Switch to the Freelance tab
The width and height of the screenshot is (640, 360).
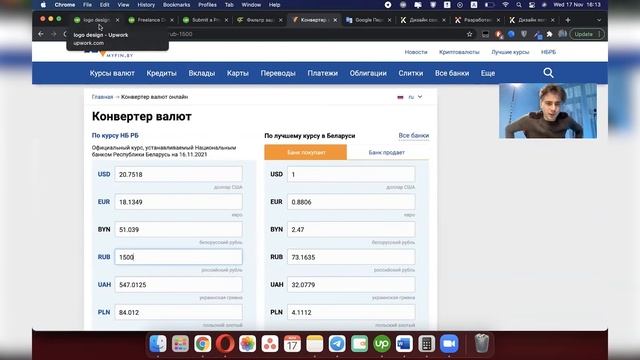click(x=151, y=20)
